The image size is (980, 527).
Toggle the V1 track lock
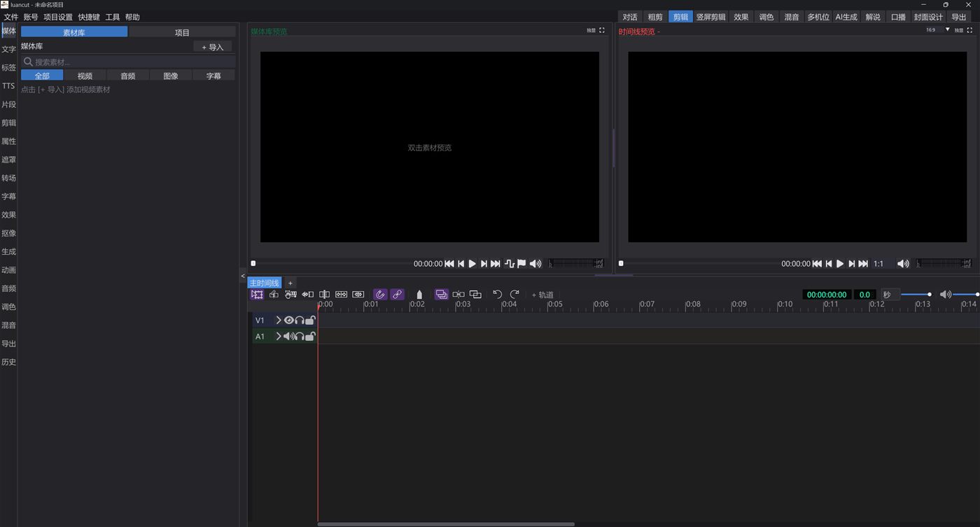310,320
